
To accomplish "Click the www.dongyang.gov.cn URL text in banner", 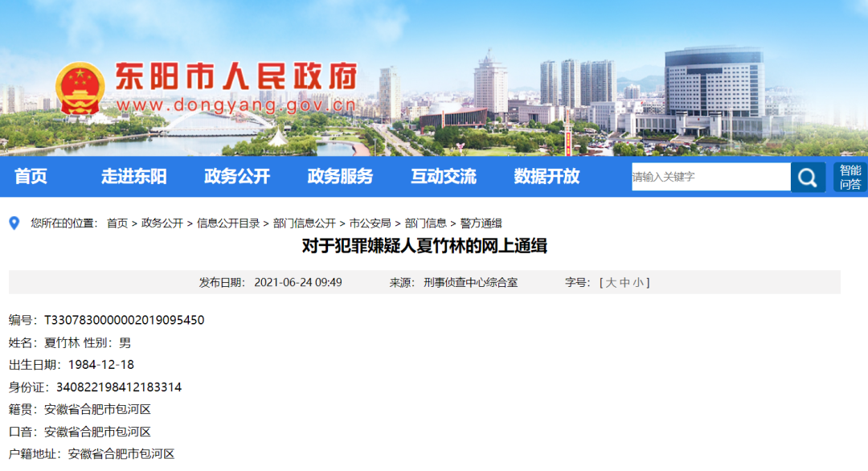I will click(236, 104).
